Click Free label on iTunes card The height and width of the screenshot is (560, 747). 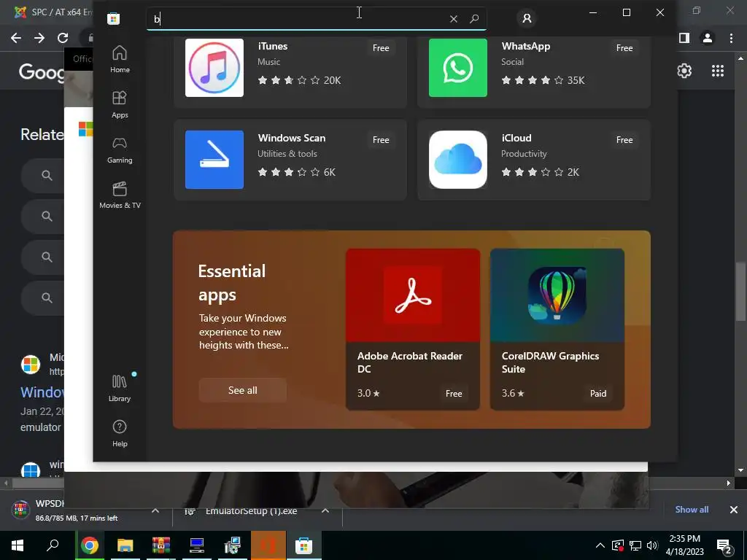tap(381, 47)
